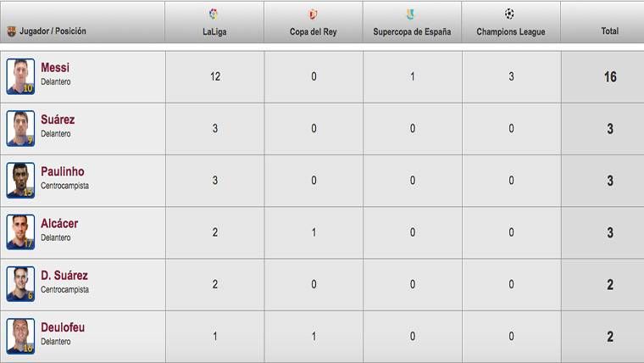This screenshot has width=644, height=363.
Task: Click the LaLiga column header label
Action: 214,32
